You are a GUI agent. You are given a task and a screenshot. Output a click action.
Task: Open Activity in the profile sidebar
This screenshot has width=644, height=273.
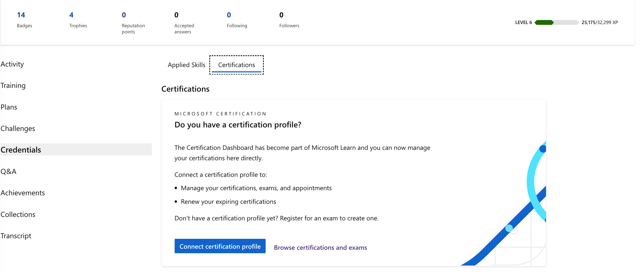[12, 64]
